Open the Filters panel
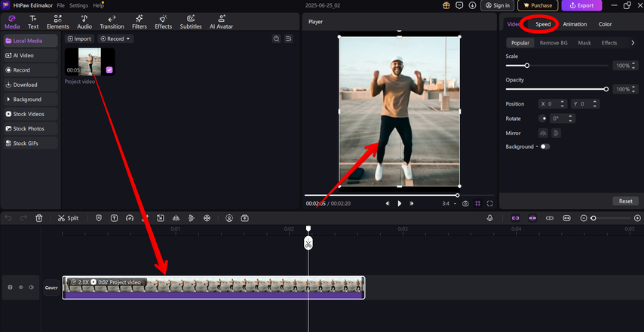Image resolution: width=644 pixels, height=332 pixels. pyautogui.click(x=140, y=22)
